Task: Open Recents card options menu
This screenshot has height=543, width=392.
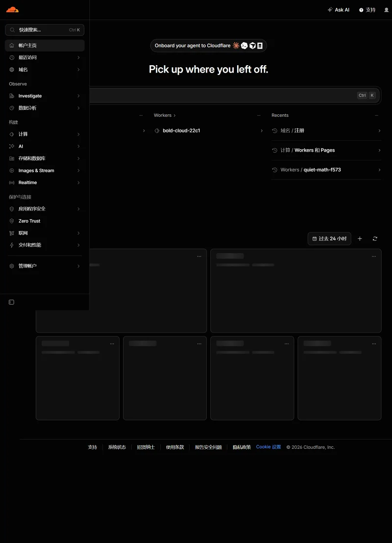Action: point(376,115)
